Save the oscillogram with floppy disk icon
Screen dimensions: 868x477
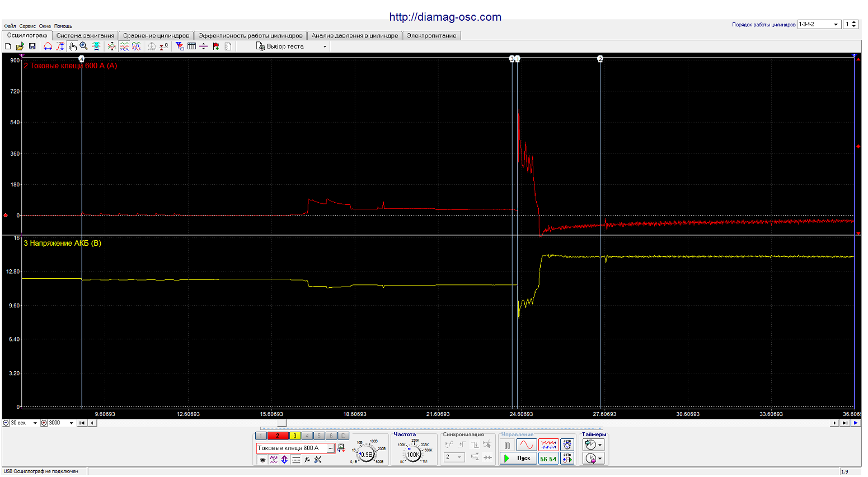(32, 46)
